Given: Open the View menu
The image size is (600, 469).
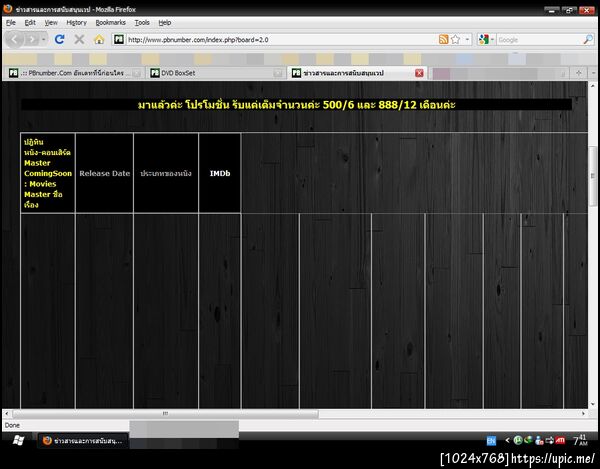Looking at the screenshot, I should click(51, 23).
